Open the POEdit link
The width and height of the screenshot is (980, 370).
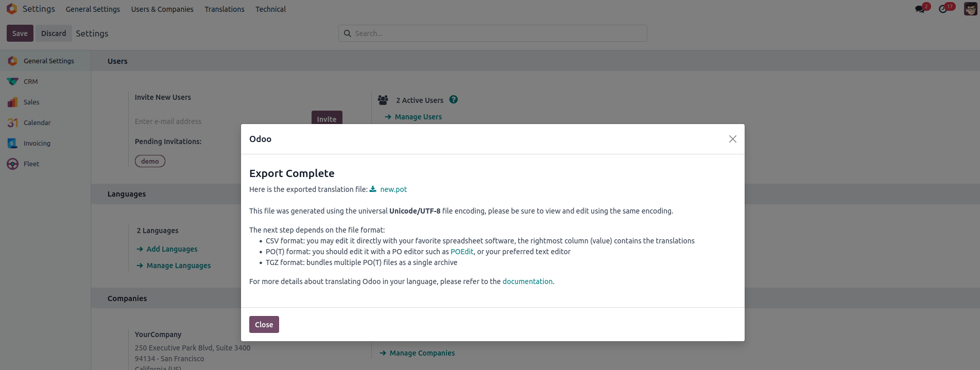(x=462, y=252)
